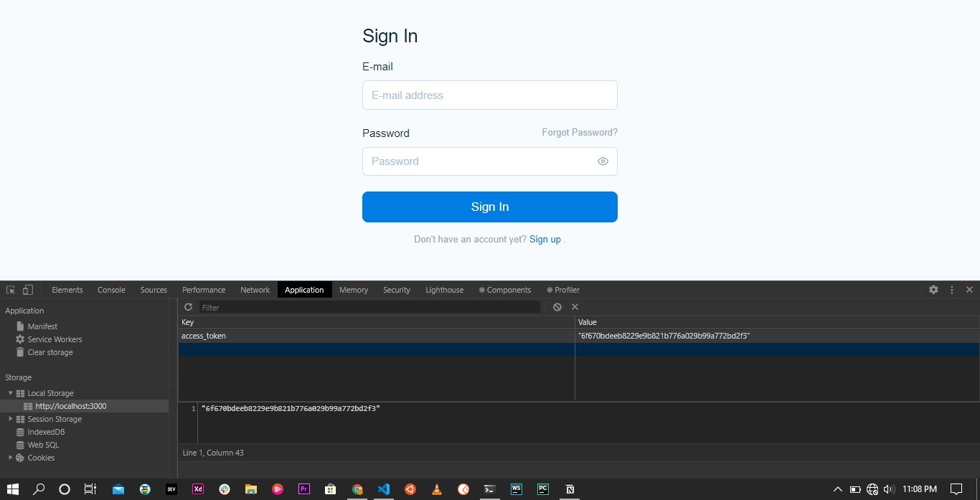980x500 pixels.
Task: Open the DevTools settings gear
Action: pos(933,289)
